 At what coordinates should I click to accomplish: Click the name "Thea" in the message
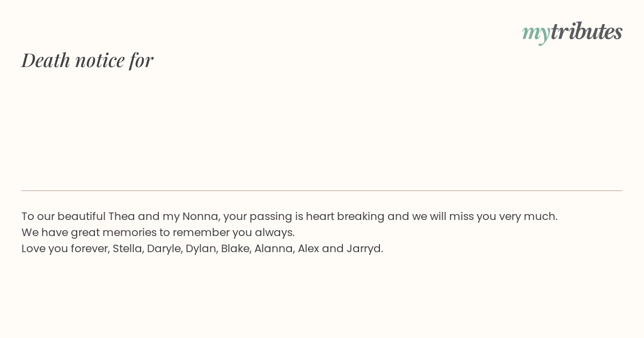point(121,216)
